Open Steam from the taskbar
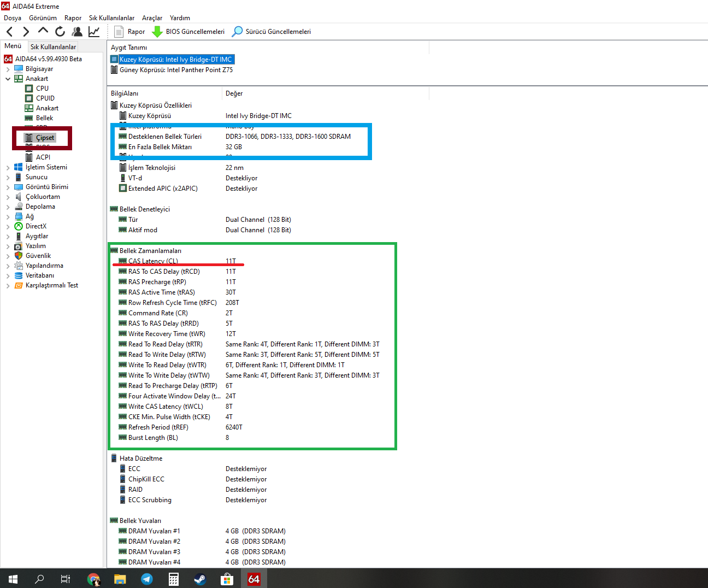This screenshot has height=588, width=708. point(200,579)
